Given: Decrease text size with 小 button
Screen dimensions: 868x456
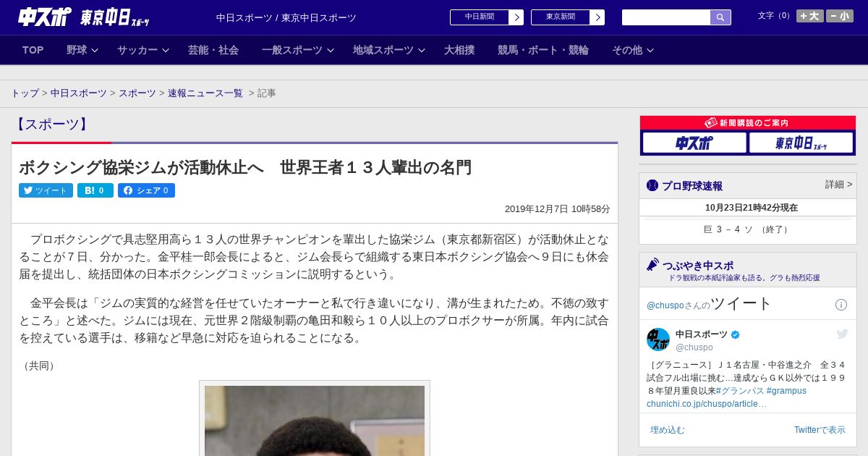Looking at the screenshot, I should point(840,16).
